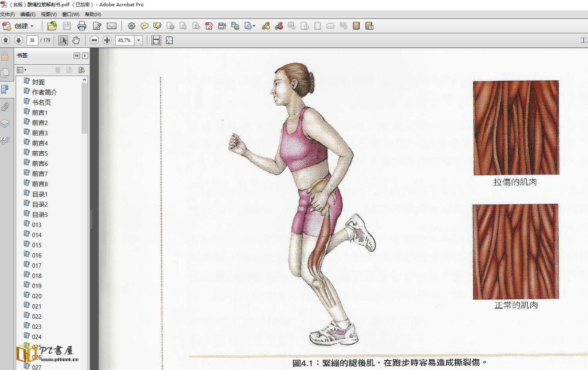Image resolution: width=588 pixels, height=370 pixels.
Task: Click the Edit Text and Images icon
Action: [209, 26]
